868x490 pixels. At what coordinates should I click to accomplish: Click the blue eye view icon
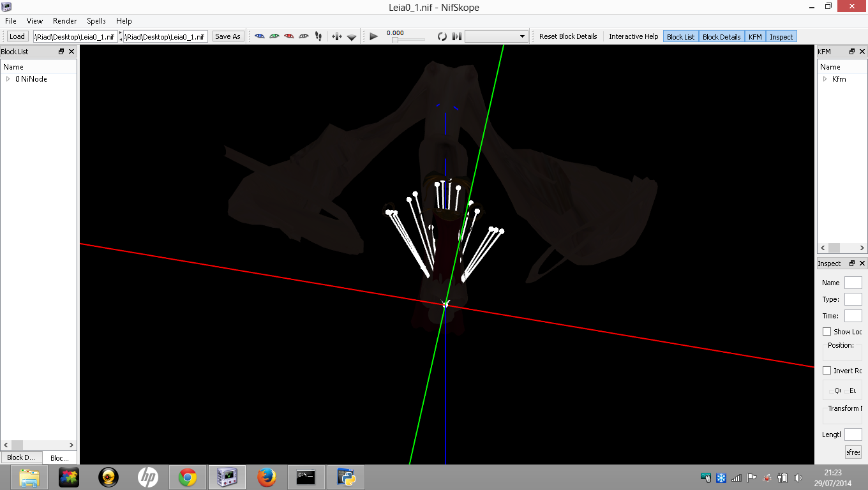click(x=260, y=36)
